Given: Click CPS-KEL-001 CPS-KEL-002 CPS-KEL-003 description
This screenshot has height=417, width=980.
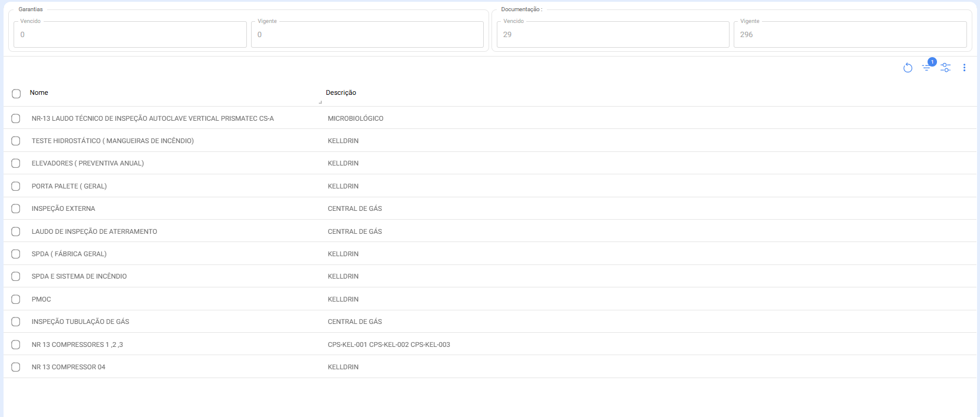Looking at the screenshot, I should tap(389, 345).
